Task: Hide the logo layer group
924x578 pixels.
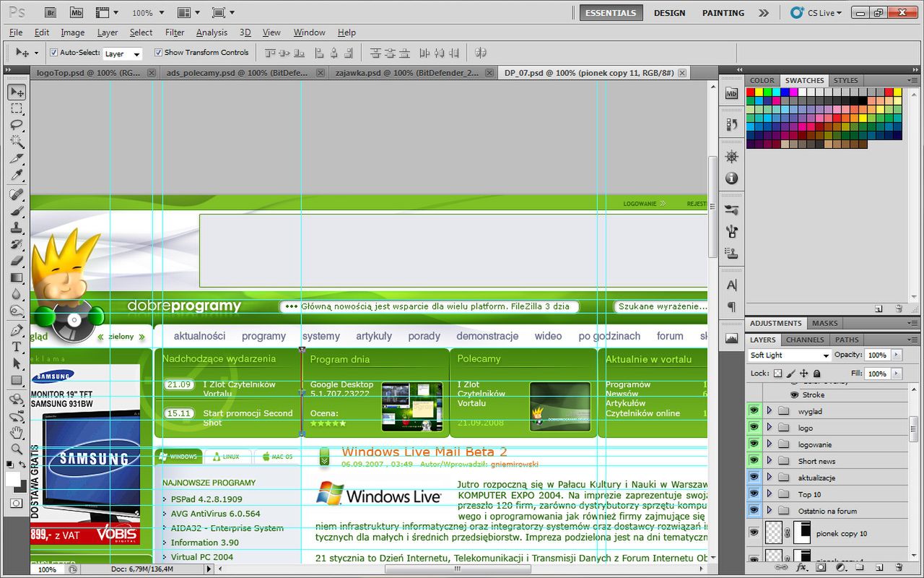Action: (x=754, y=428)
